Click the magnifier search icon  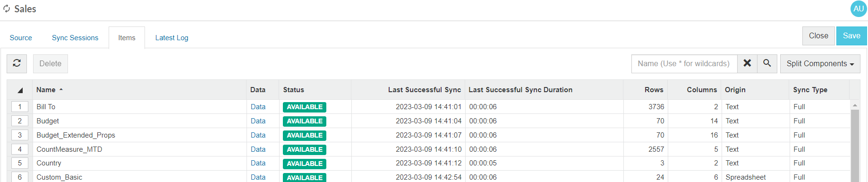click(x=767, y=63)
